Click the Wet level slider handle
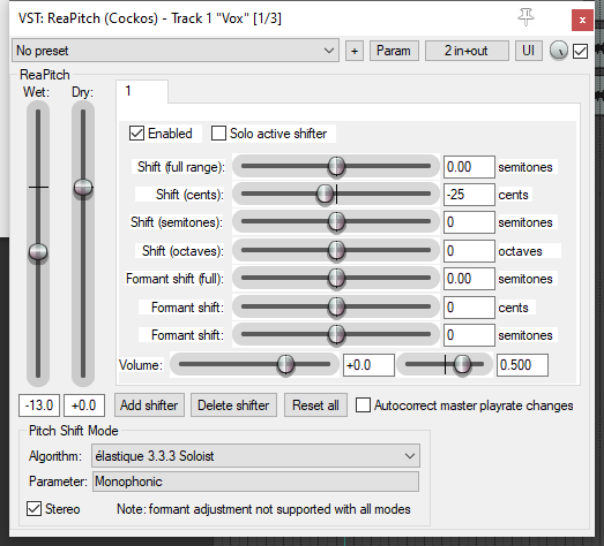The image size is (604, 546). [38, 252]
